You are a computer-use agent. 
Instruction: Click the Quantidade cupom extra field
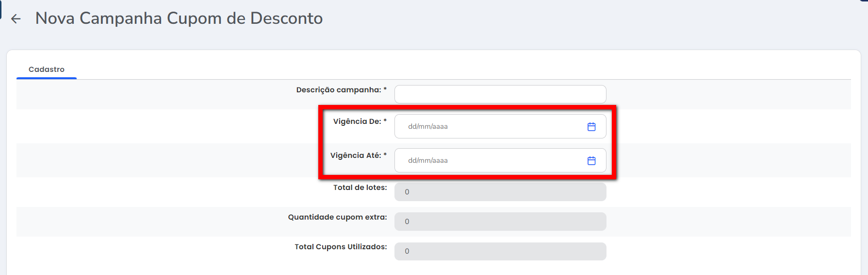coord(500,222)
